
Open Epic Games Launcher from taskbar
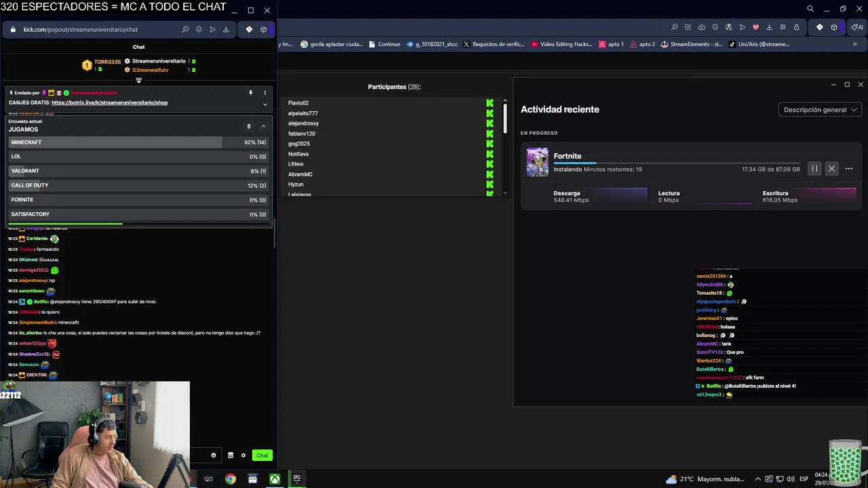pyautogui.click(x=296, y=479)
